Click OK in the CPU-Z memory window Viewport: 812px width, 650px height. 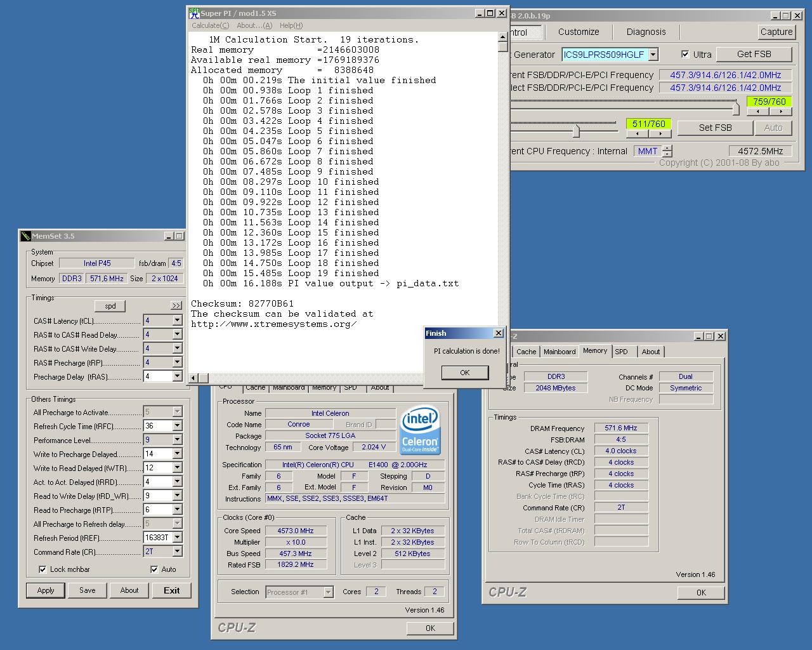(x=701, y=593)
